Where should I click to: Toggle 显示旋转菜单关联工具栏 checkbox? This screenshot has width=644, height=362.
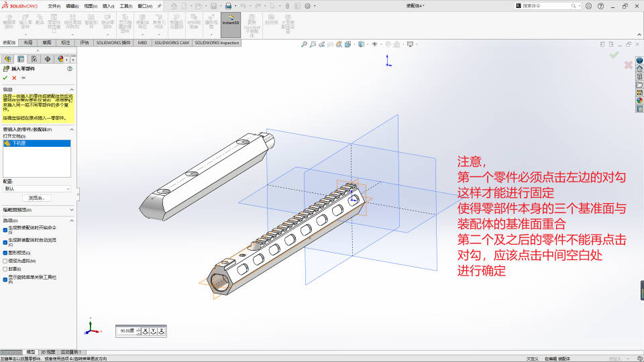tap(5, 280)
